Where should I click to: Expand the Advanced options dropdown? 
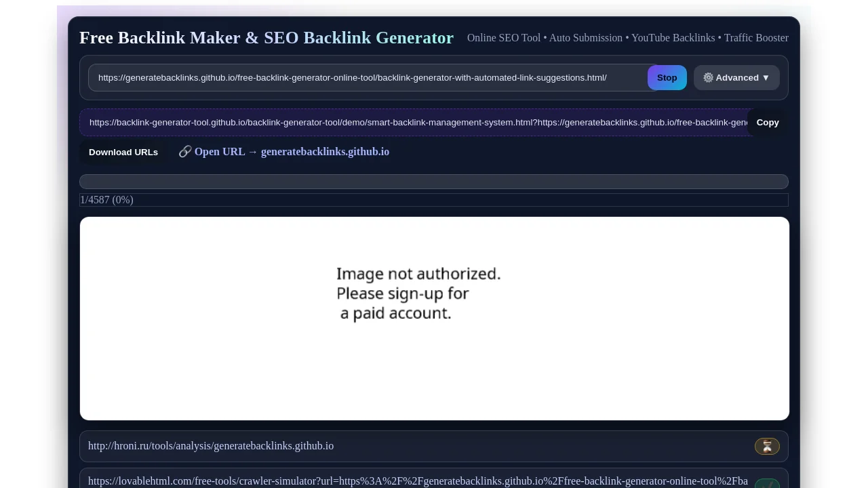click(736, 78)
